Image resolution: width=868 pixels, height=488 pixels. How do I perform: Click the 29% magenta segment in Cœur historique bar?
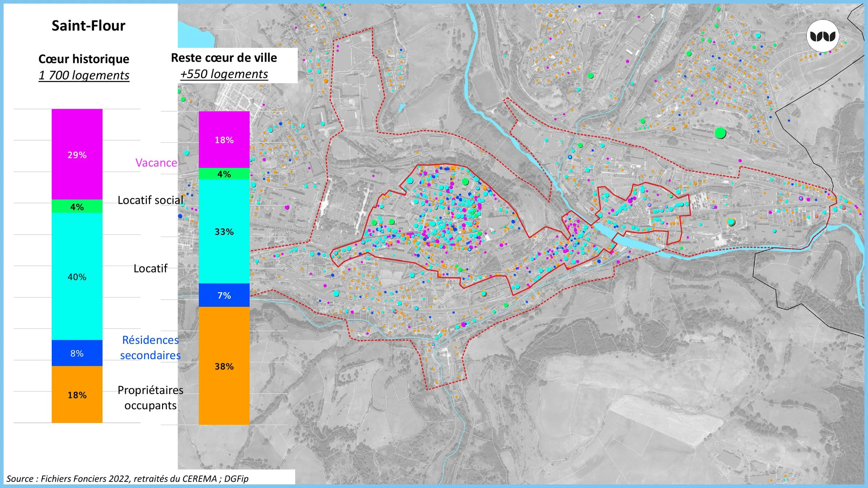77,154
